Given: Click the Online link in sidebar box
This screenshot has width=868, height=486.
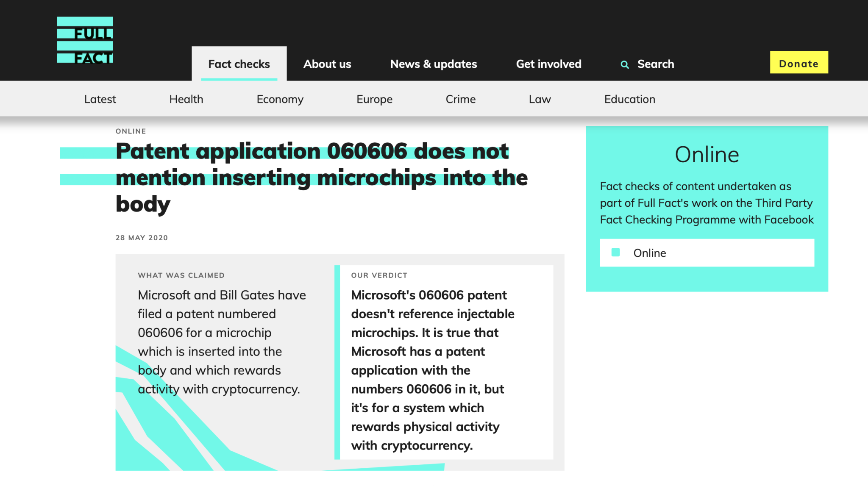Looking at the screenshot, I should click(649, 253).
